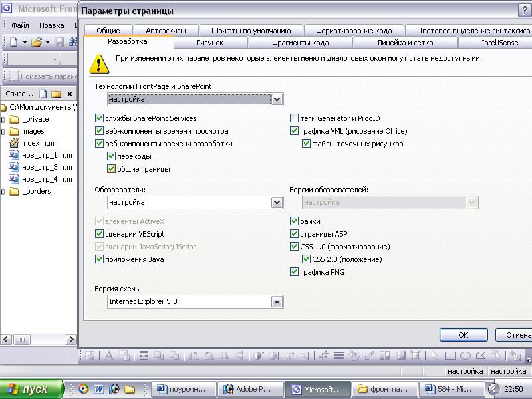Uncheck the VBScript scenarios checkbox
Image resolution: width=532 pixels, height=399 pixels.
(x=99, y=234)
